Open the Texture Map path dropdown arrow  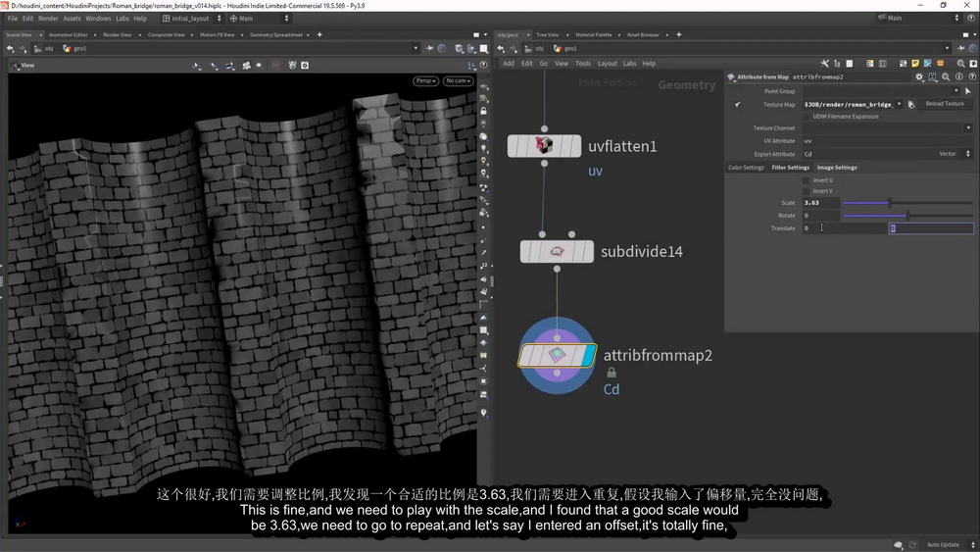(900, 104)
